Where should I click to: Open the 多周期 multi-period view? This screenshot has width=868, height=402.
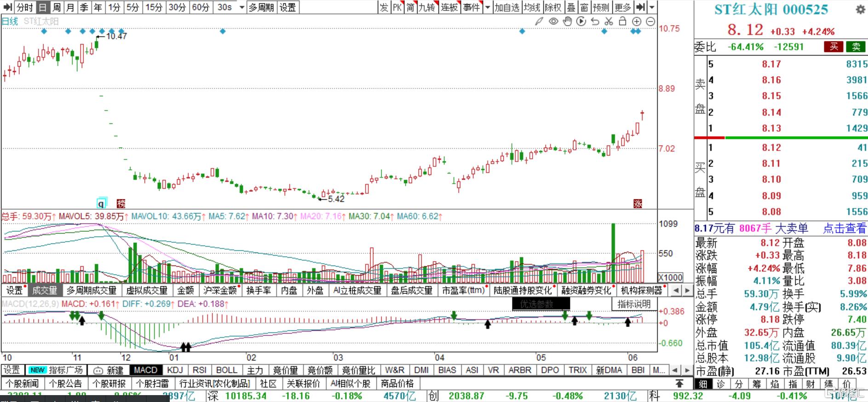pyautogui.click(x=261, y=7)
